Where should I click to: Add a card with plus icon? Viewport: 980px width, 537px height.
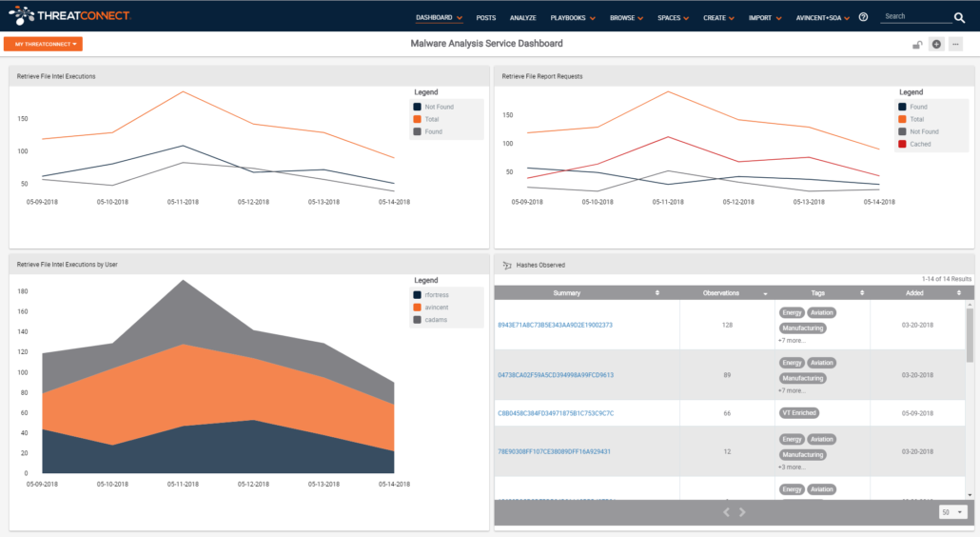click(x=936, y=44)
